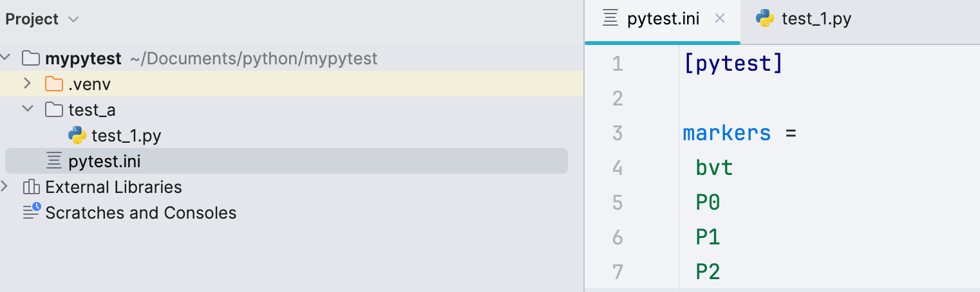Collapse the mypytest root folder
This screenshot has height=292, width=980.
[5, 58]
